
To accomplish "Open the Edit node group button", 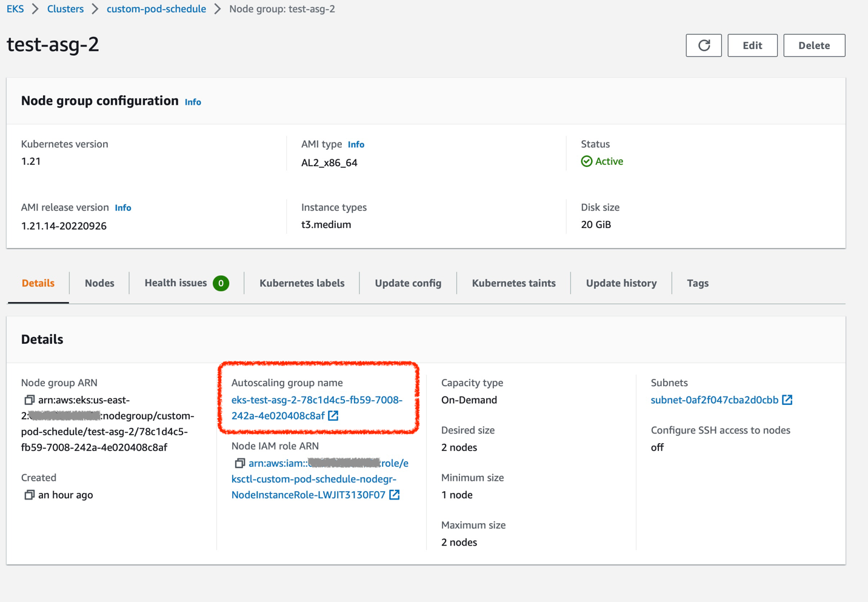I will click(752, 45).
